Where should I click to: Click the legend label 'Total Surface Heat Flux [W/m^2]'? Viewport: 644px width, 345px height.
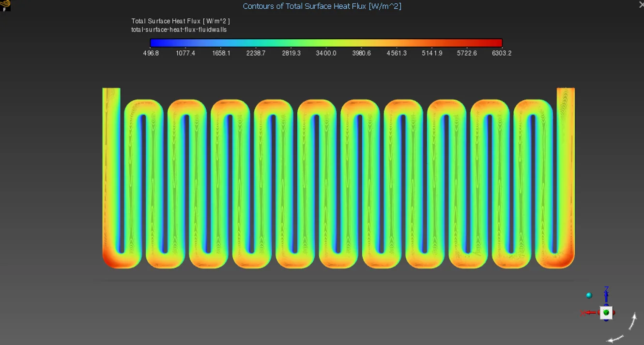181,21
